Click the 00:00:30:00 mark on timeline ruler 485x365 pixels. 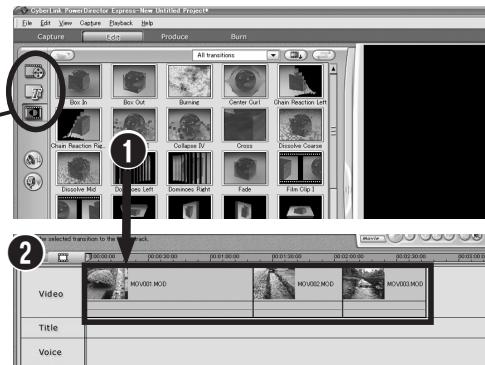tap(162, 256)
